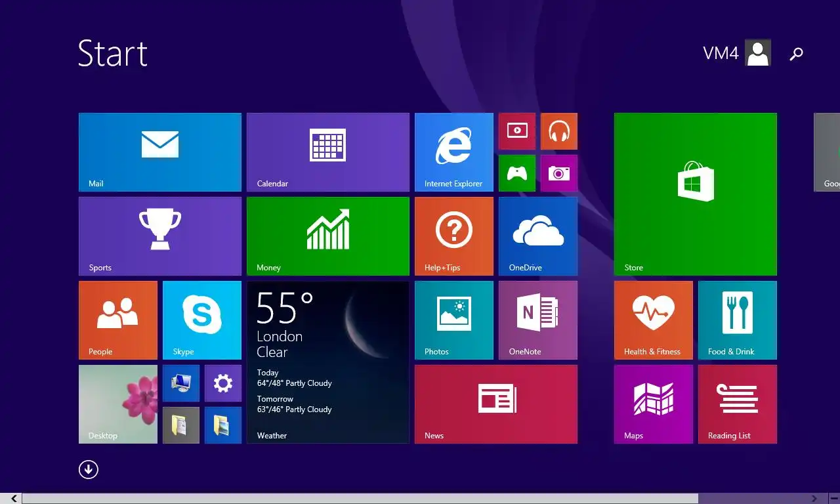Open the People tile
The image size is (840, 504).
coord(118,320)
